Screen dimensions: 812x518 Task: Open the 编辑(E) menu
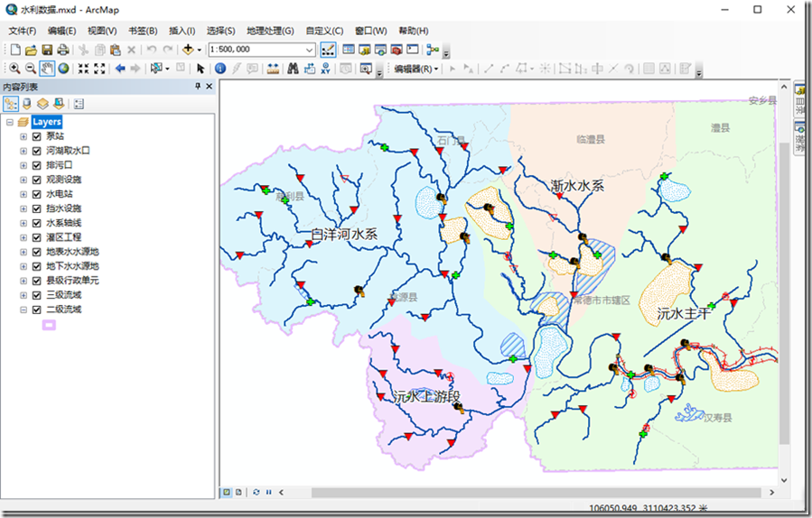61,31
